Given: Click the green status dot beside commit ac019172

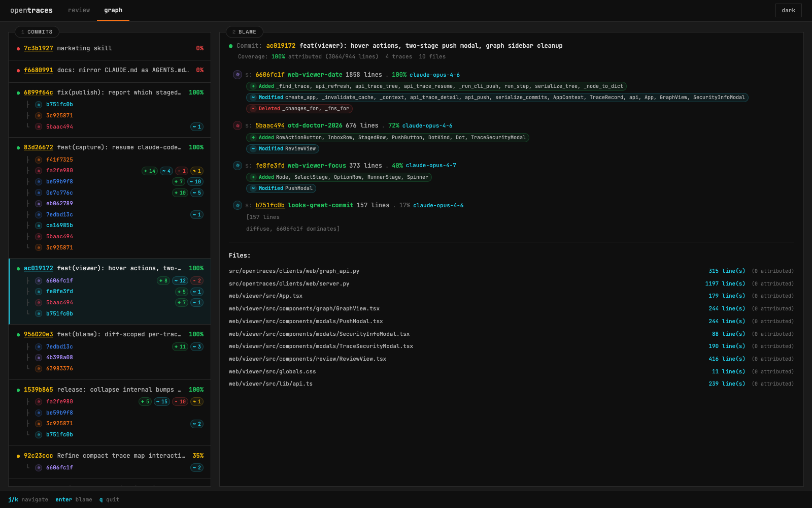Looking at the screenshot, I should point(17,268).
